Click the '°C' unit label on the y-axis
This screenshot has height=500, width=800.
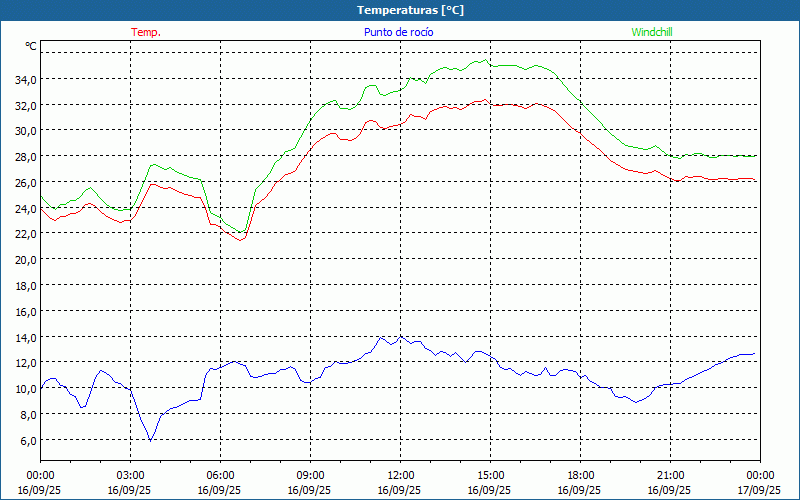(x=31, y=46)
